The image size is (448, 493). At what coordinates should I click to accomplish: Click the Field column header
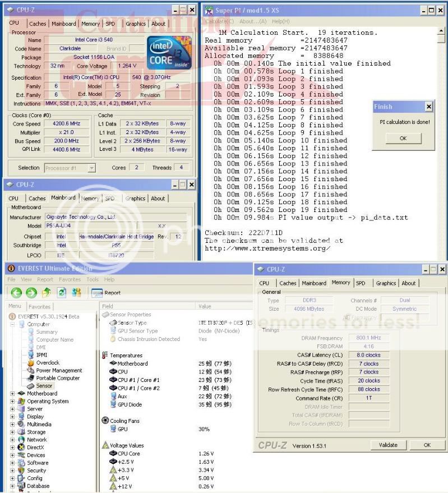(147, 306)
